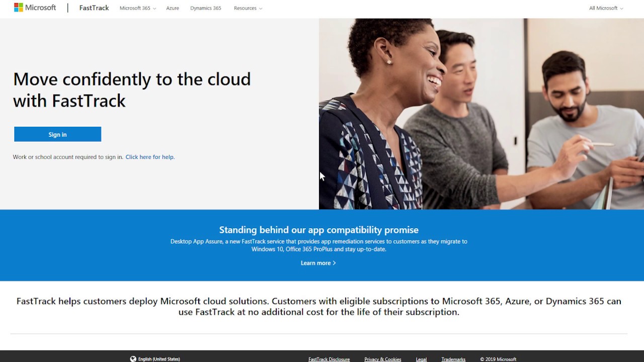The height and width of the screenshot is (362, 644).
Task: Click the Desktop App Assure description text
Action: tap(319, 245)
